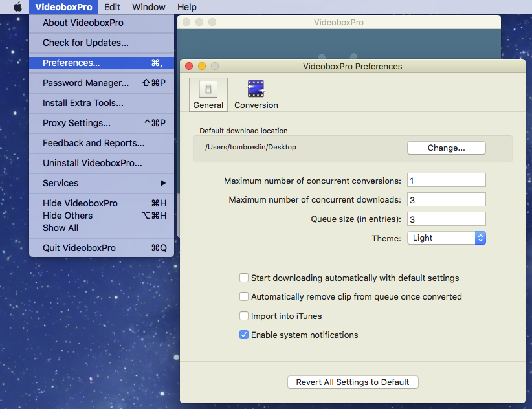This screenshot has width=532, height=409.
Task: Click the Queue size input field
Action: (x=446, y=219)
